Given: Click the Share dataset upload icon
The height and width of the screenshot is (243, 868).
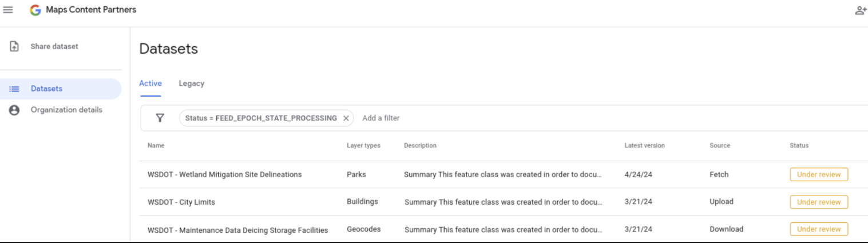Looking at the screenshot, I should [15, 46].
